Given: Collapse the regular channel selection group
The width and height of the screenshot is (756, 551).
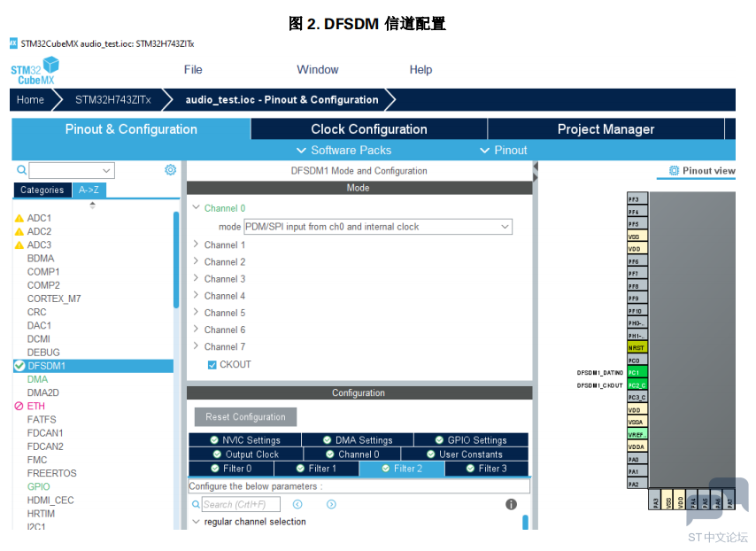Looking at the screenshot, I should tap(196, 522).
